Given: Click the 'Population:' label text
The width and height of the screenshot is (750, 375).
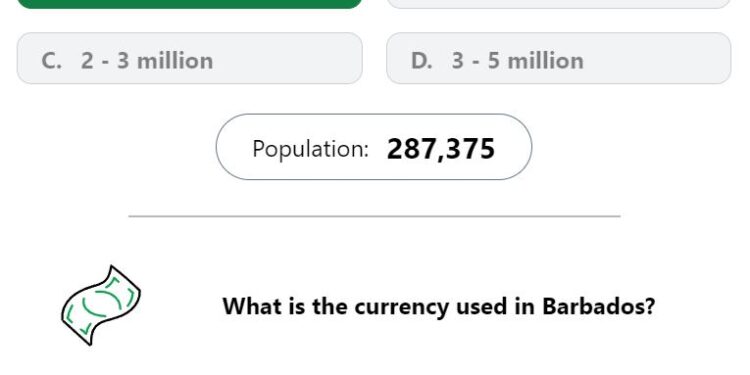Looking at the screenshot, I should 310,149.
